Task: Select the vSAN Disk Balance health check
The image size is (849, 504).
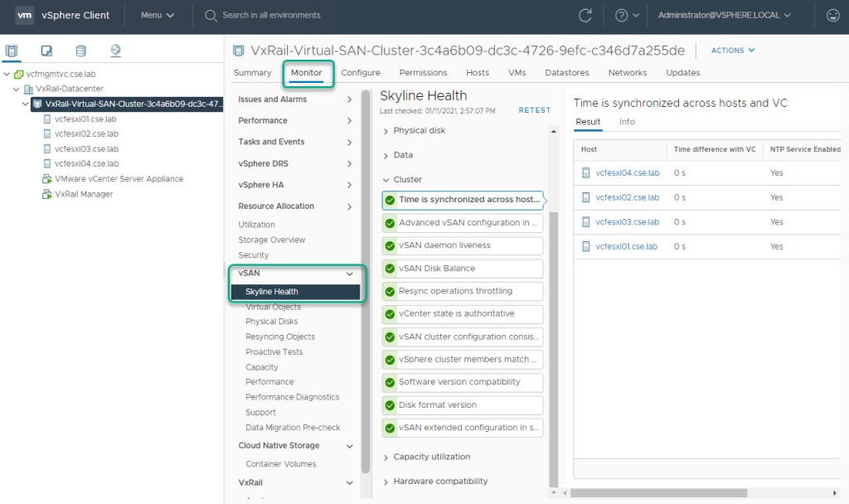Action: [x=462, y=269]
